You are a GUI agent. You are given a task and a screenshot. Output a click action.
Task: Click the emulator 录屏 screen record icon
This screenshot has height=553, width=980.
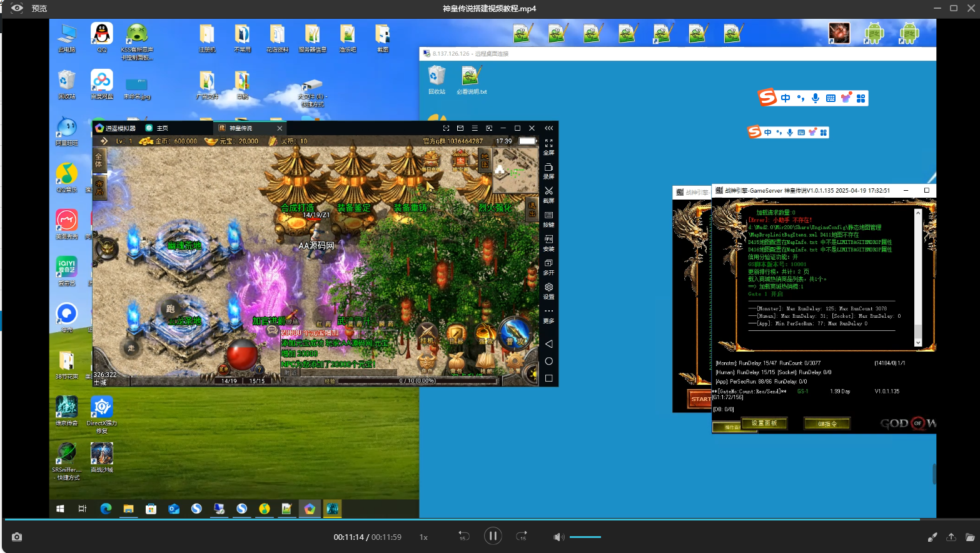[x=548, y=171]
